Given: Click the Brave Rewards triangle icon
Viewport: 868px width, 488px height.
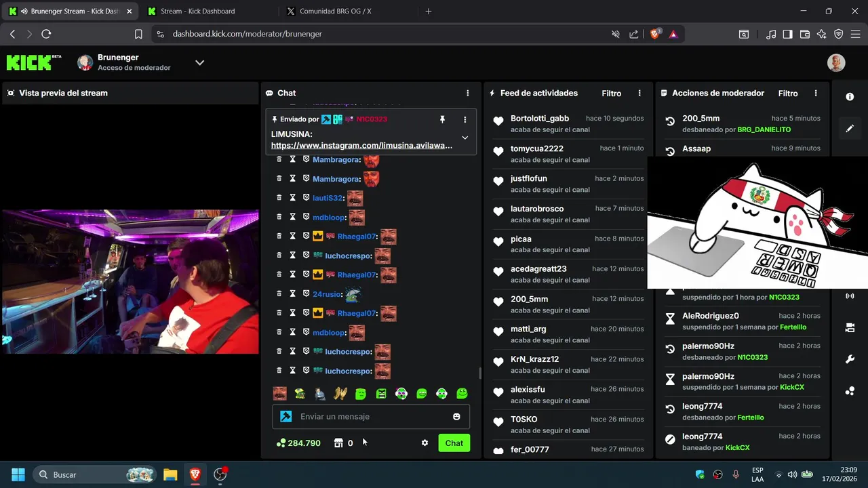Looking at the screenshot, I should (x=673, y=34).
